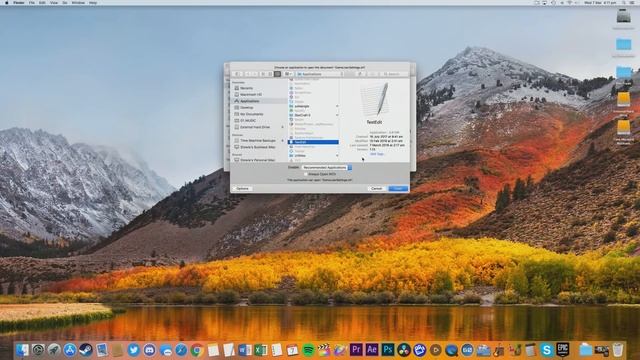Open Twitter from the dock
This screenshot has height=360, width=640.
(133, 350)
